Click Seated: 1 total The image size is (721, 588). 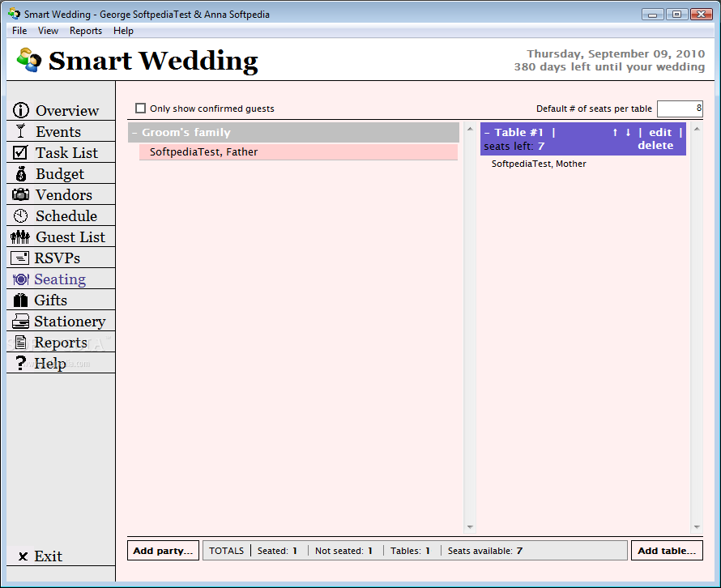coord(277,551)
